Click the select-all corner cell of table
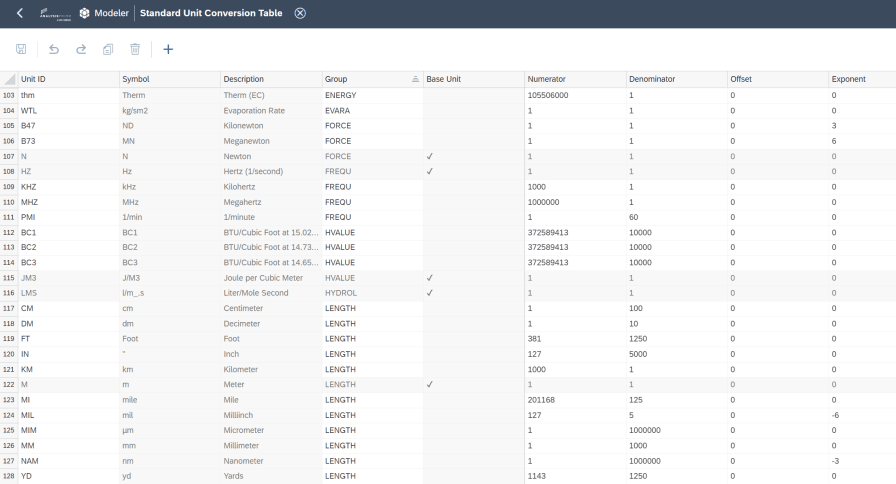 point(9,79)
